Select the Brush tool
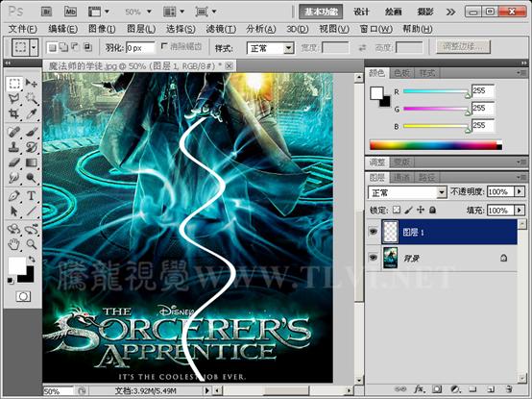The width and height of the screenshot is (532, 399). coord(32,132)
